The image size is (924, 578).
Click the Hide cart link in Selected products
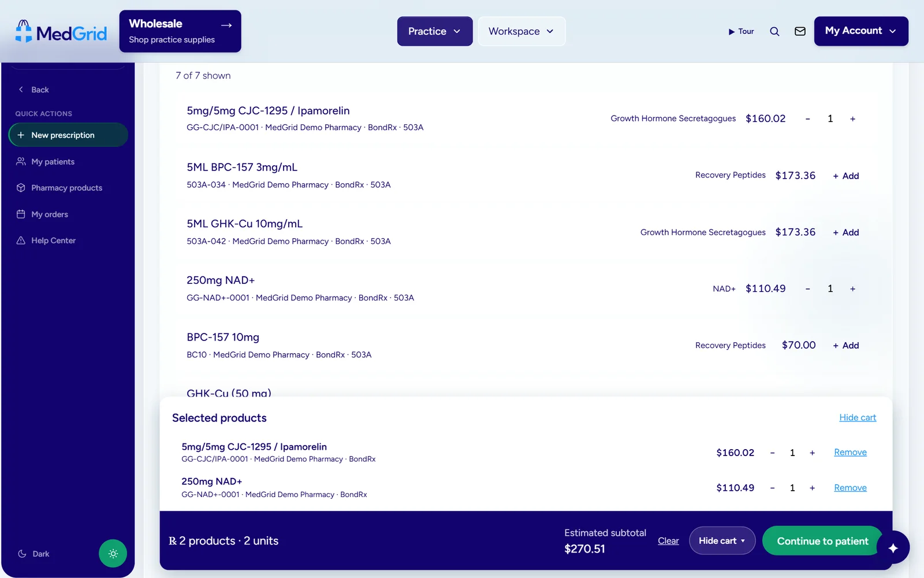tap(858, 417)
